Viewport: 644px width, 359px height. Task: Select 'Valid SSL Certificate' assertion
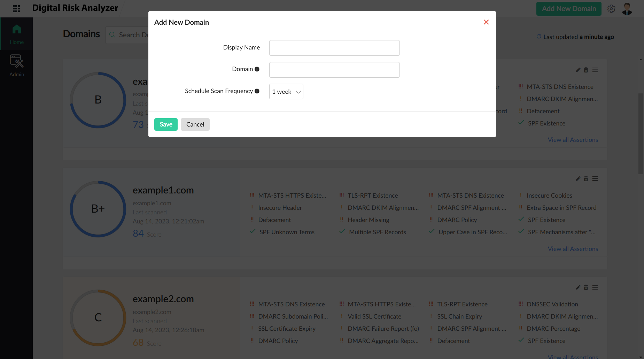pyautogui.click(x=374, y=316)
